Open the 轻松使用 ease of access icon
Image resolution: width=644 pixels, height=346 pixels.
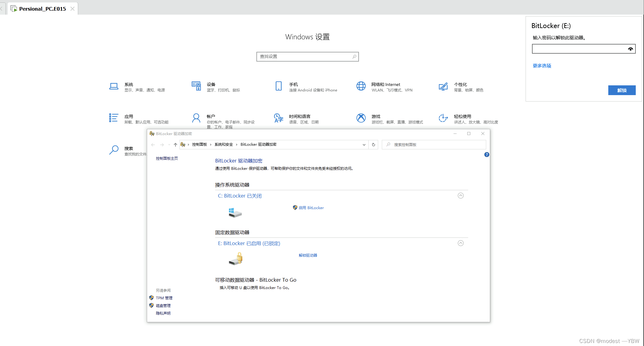point(443,118)
